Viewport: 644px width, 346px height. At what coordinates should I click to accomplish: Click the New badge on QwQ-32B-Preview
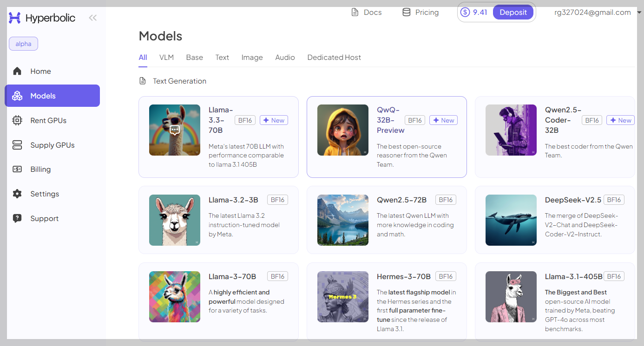[x=443, y=120]
